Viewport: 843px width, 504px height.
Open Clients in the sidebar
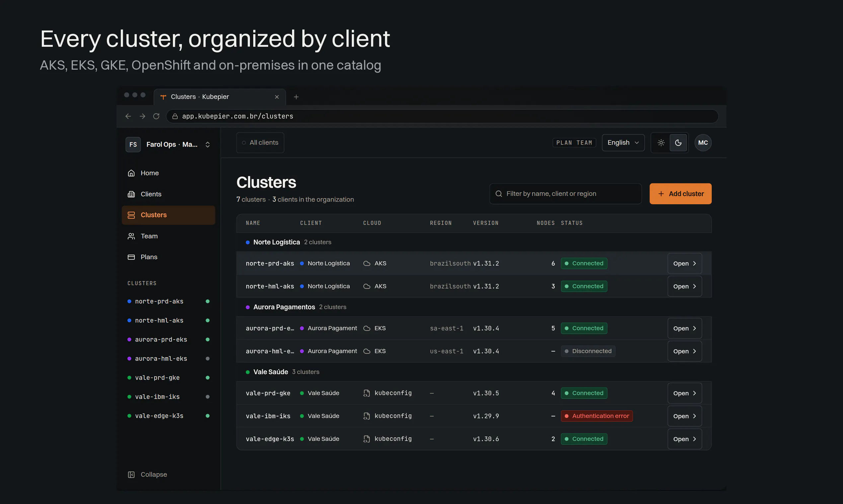point(168,194)
